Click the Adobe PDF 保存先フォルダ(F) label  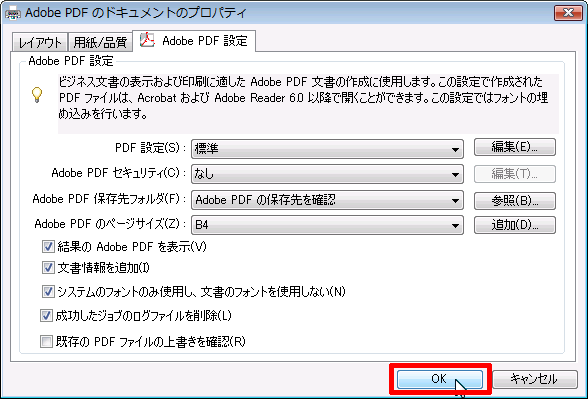pos(109,199)
